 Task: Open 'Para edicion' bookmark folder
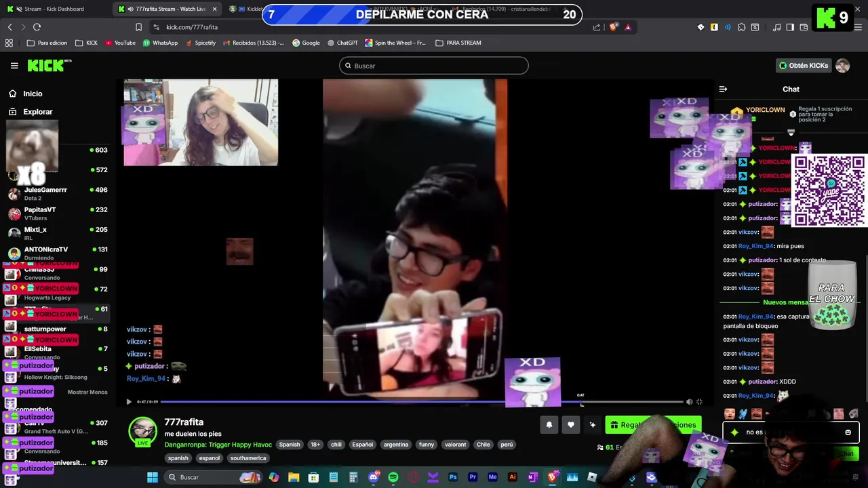point(47,43)
